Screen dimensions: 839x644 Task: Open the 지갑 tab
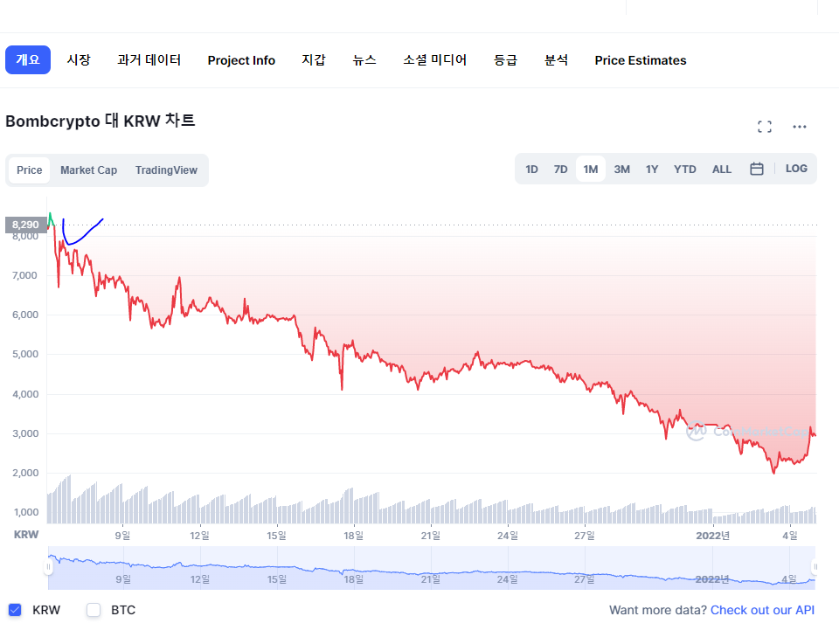point(314,60)
